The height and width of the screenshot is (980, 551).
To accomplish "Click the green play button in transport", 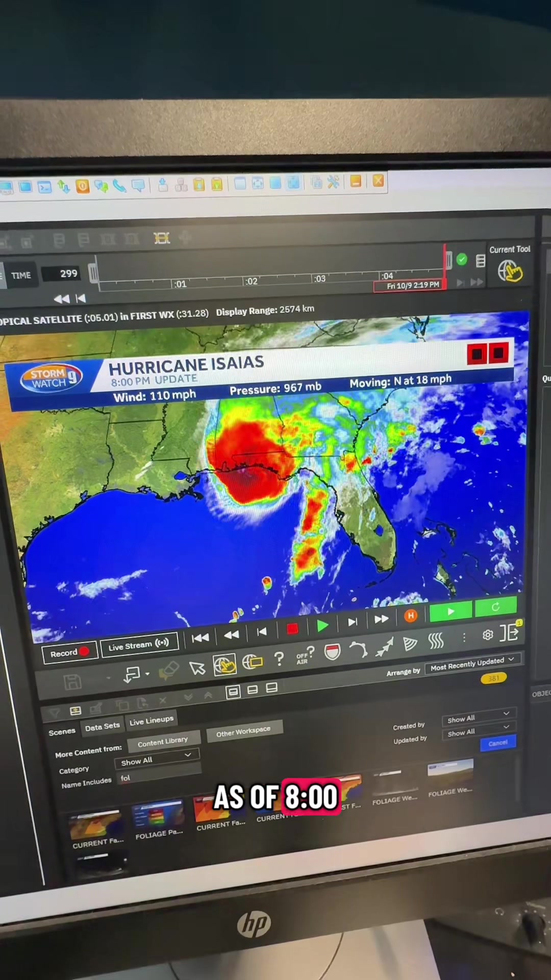I will click(322, 626).
